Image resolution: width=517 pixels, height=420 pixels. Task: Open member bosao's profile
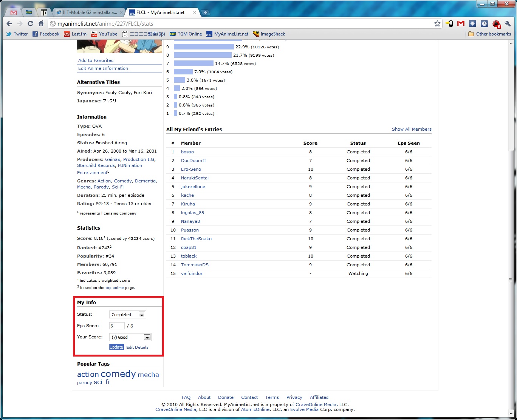(187, 152)
